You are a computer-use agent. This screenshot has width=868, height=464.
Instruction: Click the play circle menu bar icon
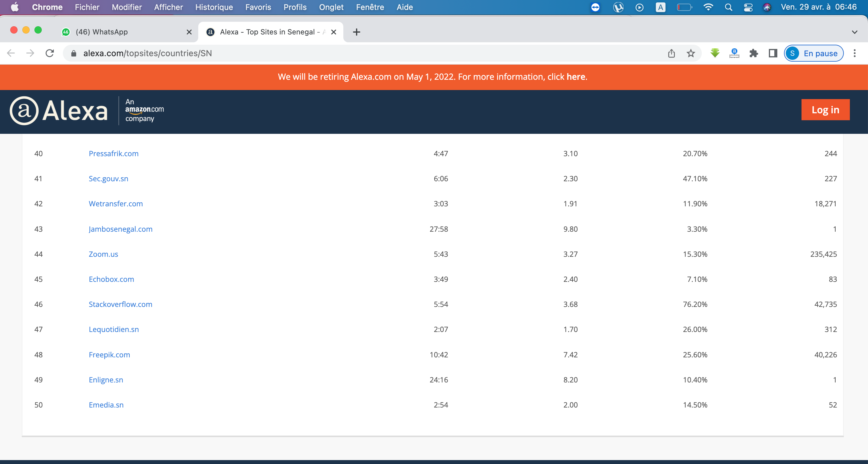(x=639, y=7)
